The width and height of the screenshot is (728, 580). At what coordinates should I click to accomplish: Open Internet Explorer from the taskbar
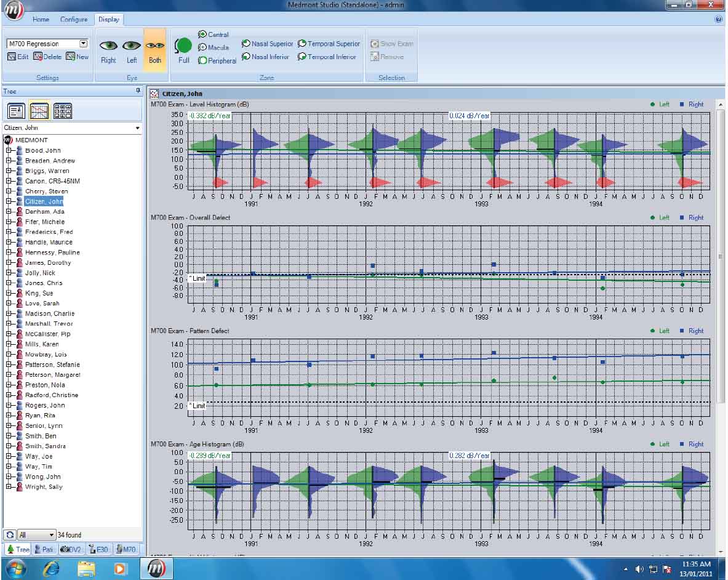click(51, 568)
